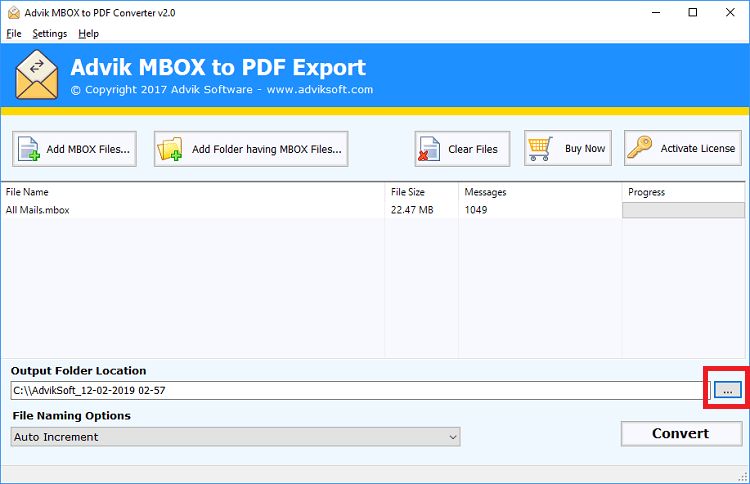The image size is (750, 484).
Task: Click the Buy Now button label
Action: (585, 149)
